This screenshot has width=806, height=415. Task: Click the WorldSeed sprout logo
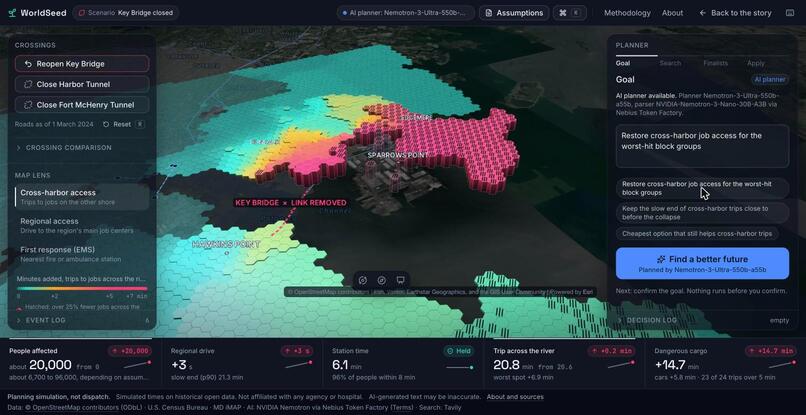click(12, 13)
